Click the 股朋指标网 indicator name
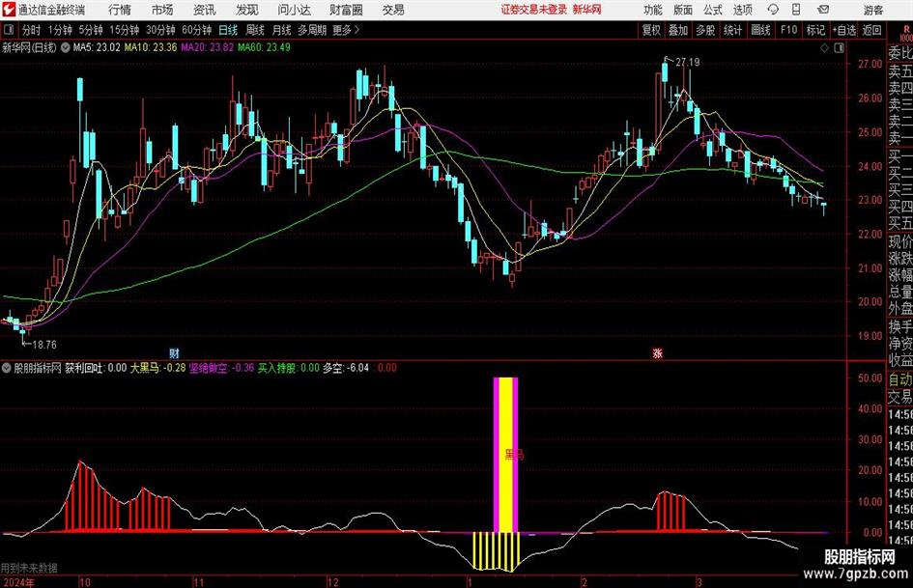 pyautogui.click(x=38, y=368)
